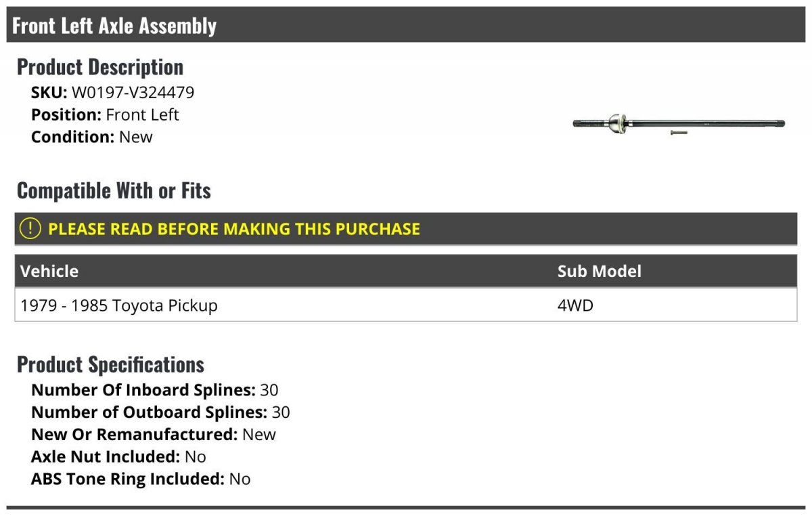Click the Product Description heading

click(99, 67)
